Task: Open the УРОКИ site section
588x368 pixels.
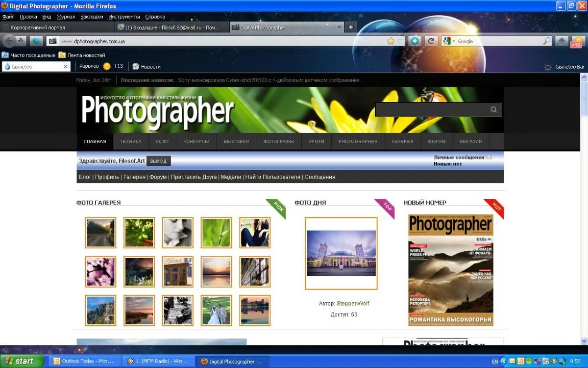Action: tap(317, 141)
